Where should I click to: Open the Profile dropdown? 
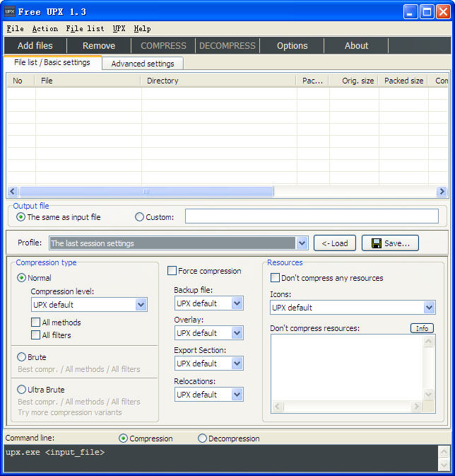pos(302,243)
